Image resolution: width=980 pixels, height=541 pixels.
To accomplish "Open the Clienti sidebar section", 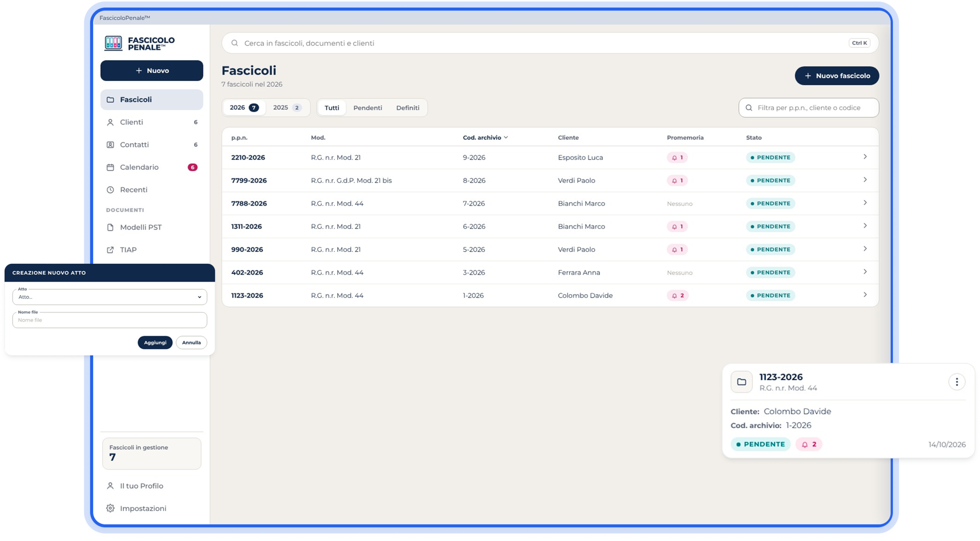I will tap(152, 122).
